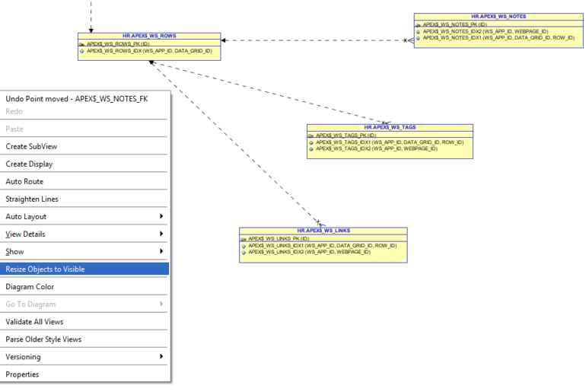Screen dimensions: 586x392
Task: Open the Show submenu
Action: click(x=84, y=252)
